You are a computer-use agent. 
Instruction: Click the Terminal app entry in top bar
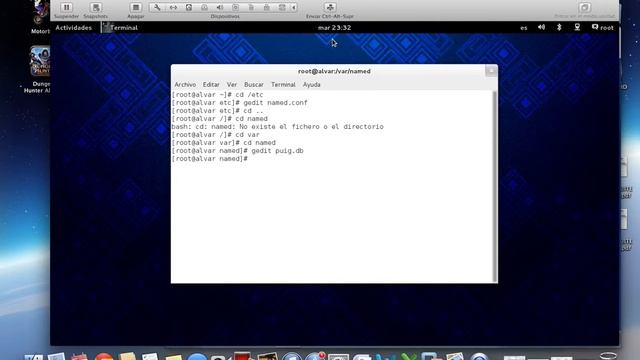121,28
